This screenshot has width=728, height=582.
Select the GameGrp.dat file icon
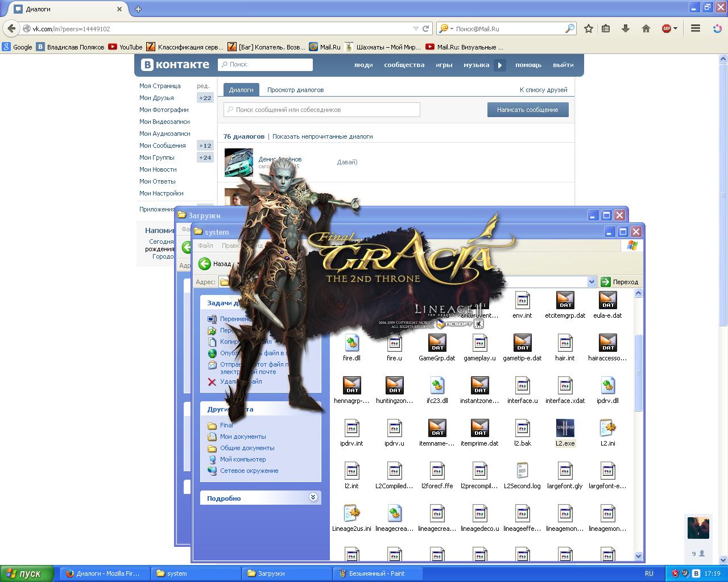click(437, 343)
